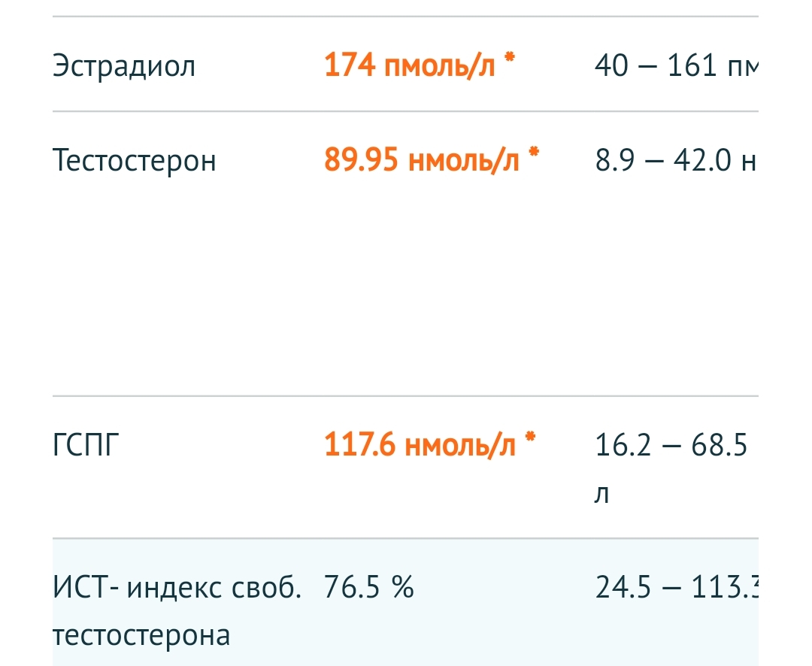Click the Эстрадиол test name
Viewport: 812px width, 666px height.
click(124, 67)
